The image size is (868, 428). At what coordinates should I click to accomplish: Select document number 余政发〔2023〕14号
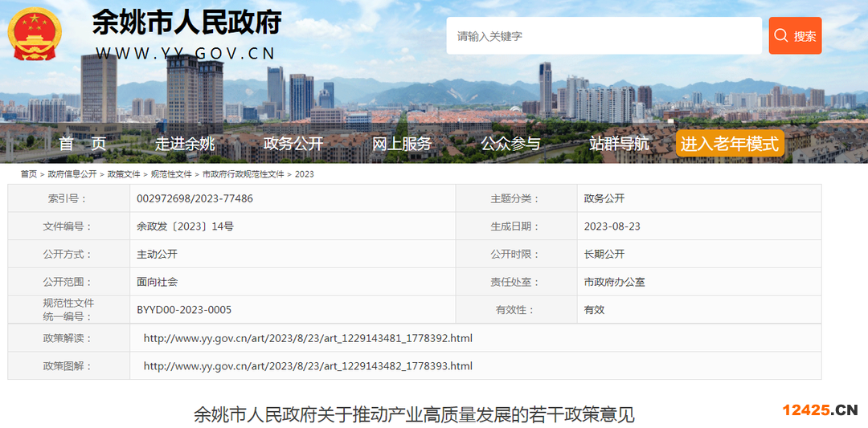(185, 226)
